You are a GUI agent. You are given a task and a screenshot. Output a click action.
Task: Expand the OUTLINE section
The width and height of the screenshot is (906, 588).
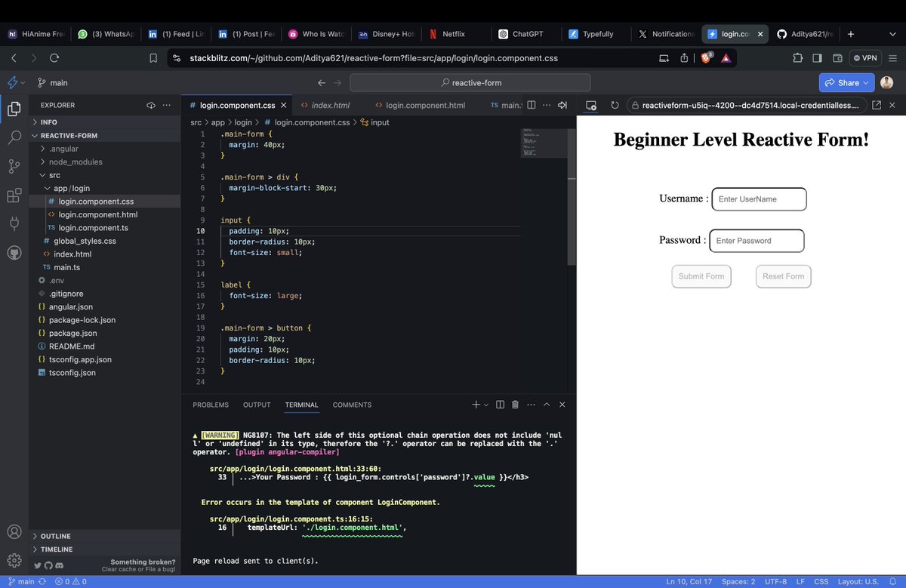pos(105,536)
